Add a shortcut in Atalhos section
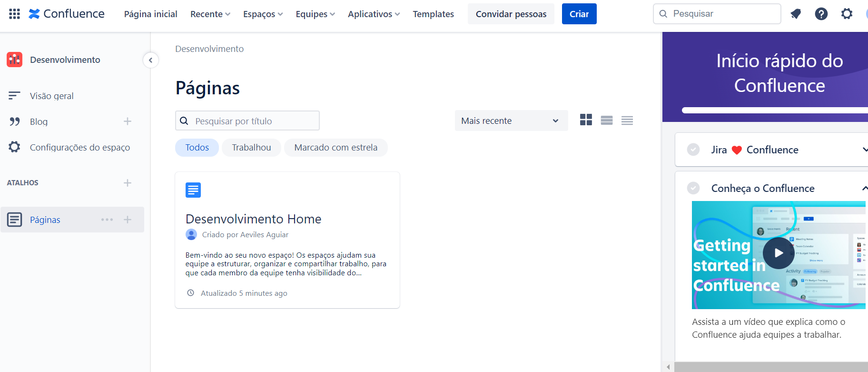868x372 pixels. 128,183
